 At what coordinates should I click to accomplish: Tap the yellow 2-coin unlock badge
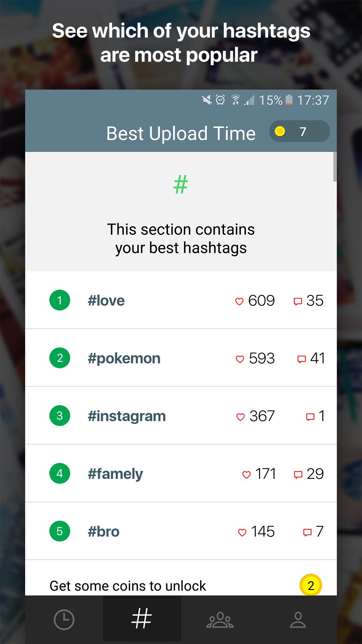pyautogui.click(x=311, y=585)
